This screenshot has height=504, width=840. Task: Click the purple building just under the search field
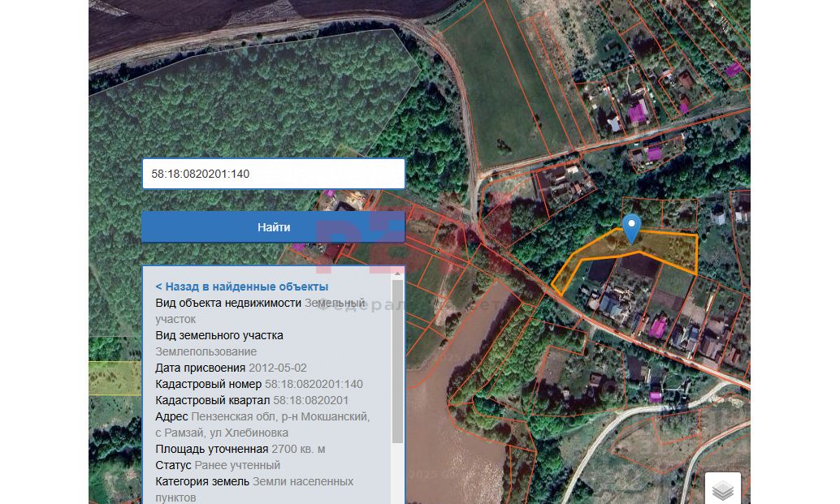pos(330,193)
